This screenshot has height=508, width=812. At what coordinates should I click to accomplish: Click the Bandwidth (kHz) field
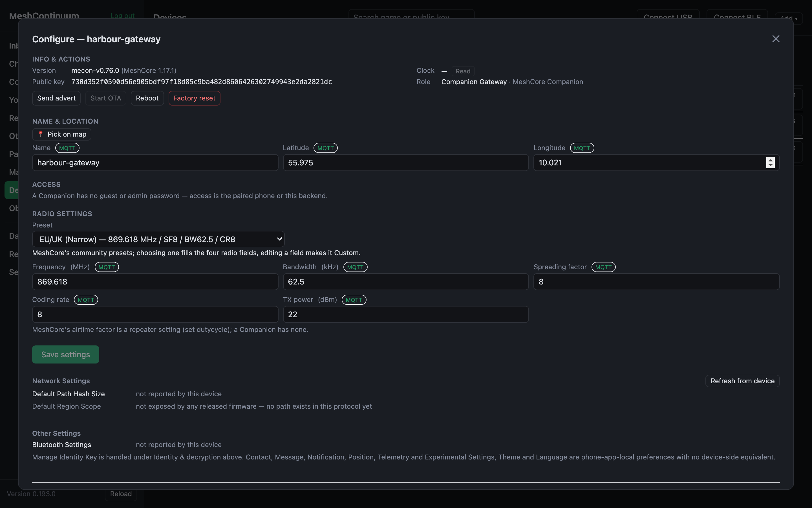click(x=406, y=282)
